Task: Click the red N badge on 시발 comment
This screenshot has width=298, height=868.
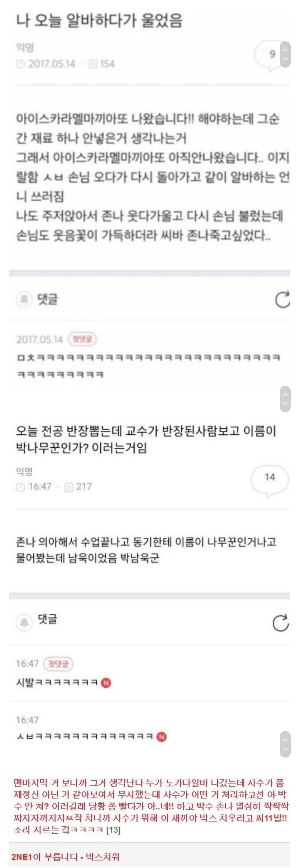Action: [x=106, y=683]
